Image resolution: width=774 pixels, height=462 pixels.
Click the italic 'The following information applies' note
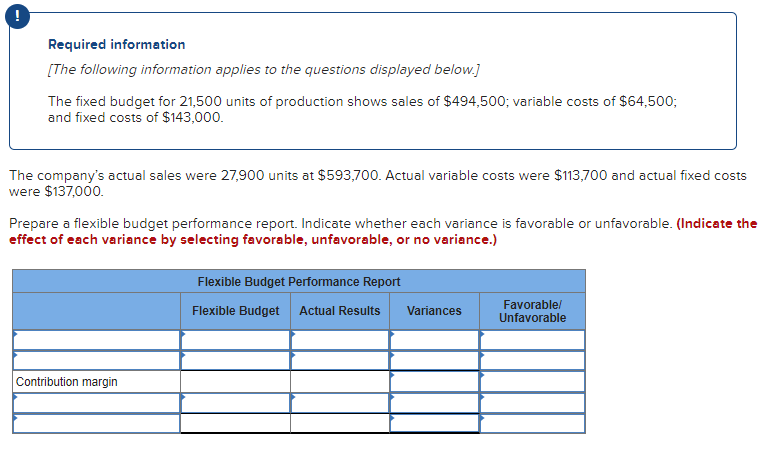264,70
